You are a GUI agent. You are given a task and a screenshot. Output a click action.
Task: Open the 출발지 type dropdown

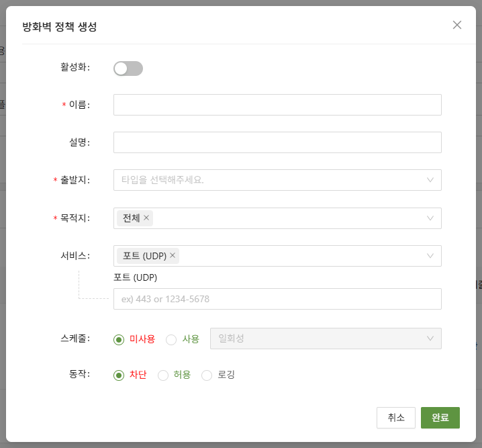[277, 180]
